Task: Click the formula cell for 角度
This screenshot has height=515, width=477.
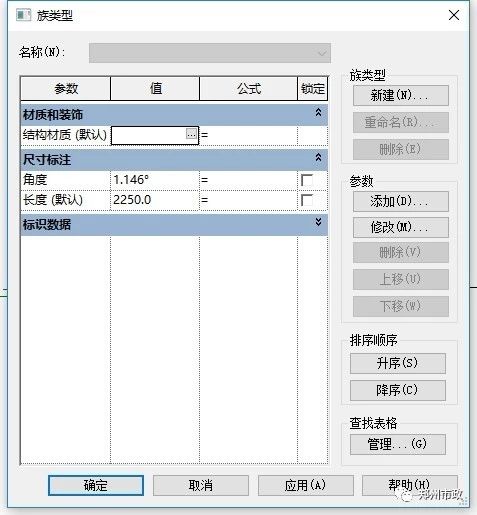Action: (249, 180)
